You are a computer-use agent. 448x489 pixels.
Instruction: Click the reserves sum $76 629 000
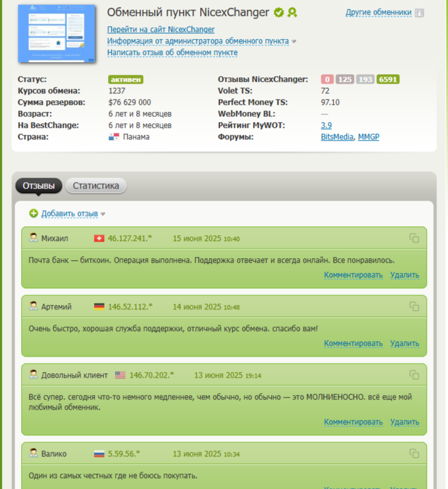click(130, 102)
